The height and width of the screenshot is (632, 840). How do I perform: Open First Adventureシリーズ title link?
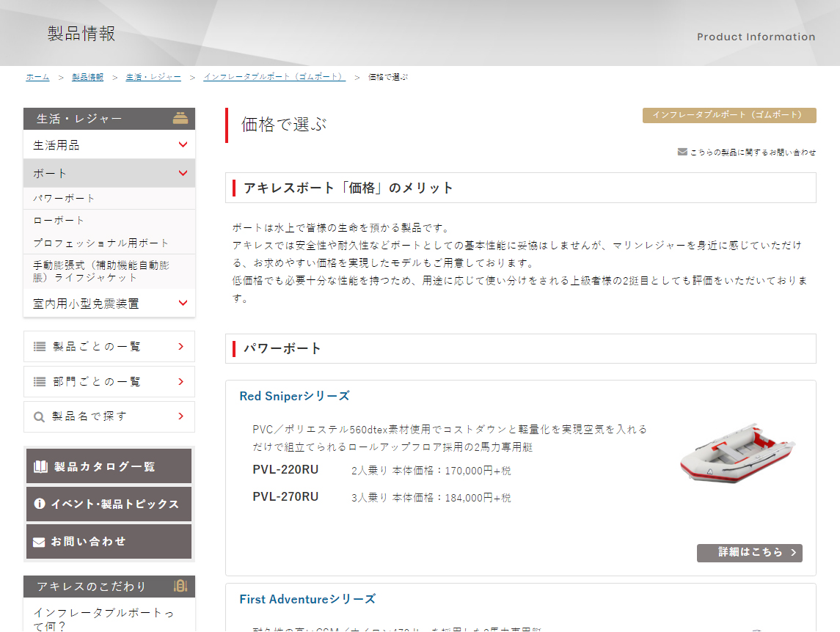307,599
